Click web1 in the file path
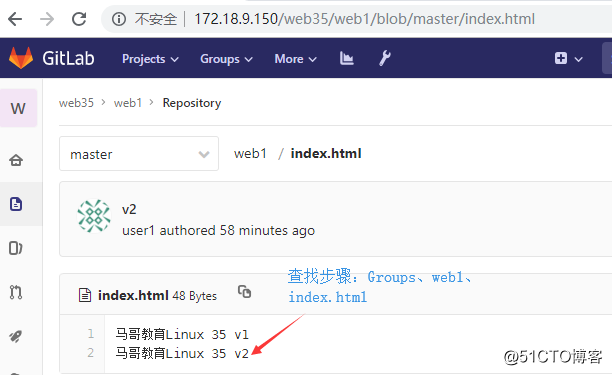Screen dimensions: 612x375 tap(250, 153)
